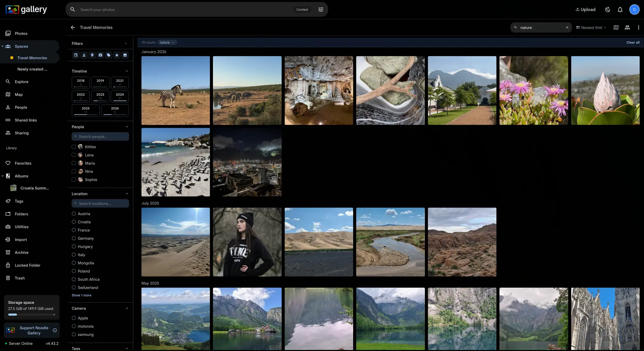The height and width of the screenshot is (351, 644).
Task: Collapse the Location filter section
Action: coord(127,194)
